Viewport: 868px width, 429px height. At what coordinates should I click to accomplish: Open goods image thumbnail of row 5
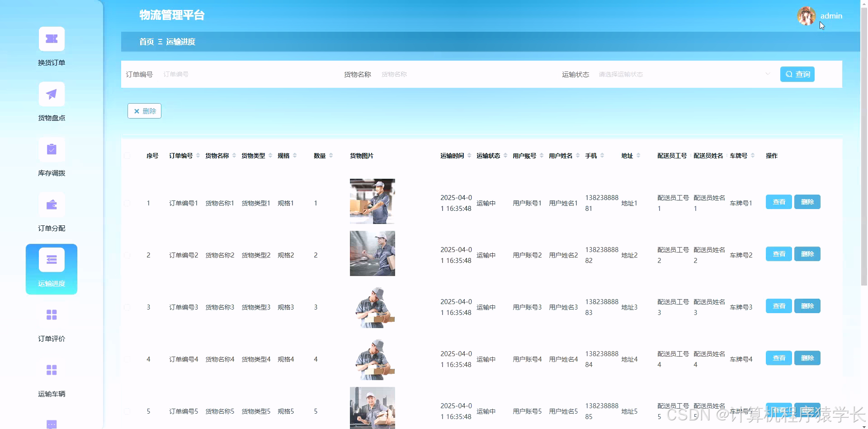[x=372, y=408]
